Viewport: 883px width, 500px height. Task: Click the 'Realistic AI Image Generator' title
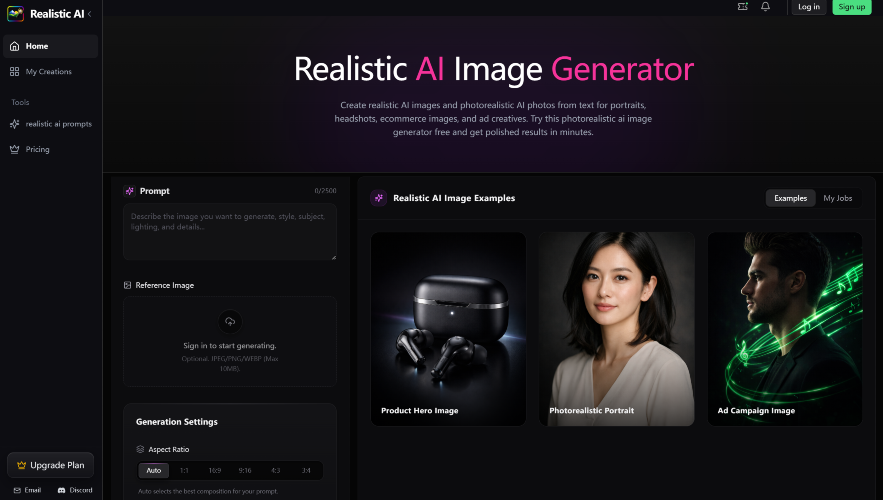(493, 69)
